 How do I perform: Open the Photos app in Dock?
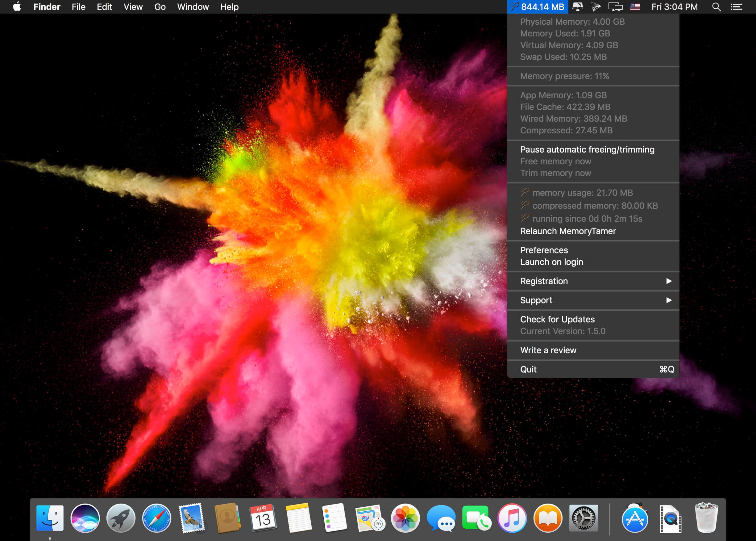point(405,518)
